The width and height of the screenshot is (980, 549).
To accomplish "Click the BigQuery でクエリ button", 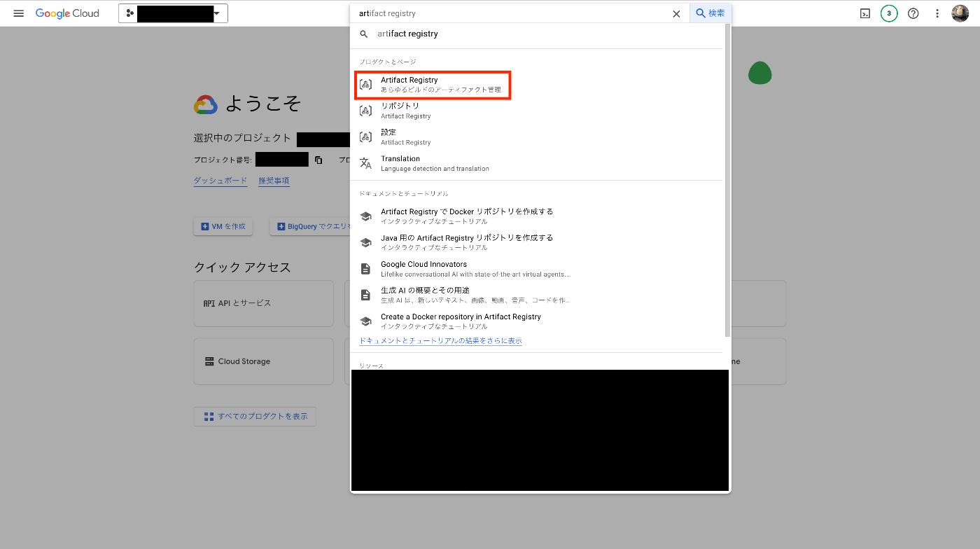I will [x=310, y=226].
